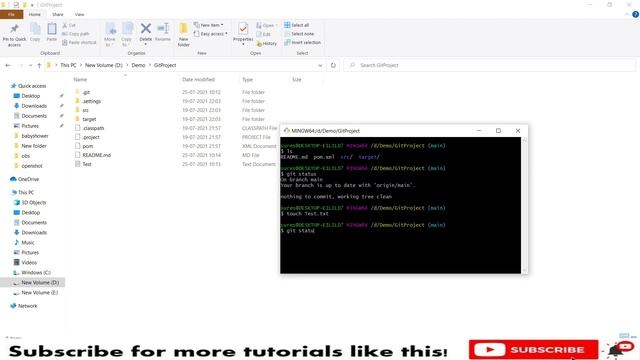
Task: Open Easy access dropdown
Action: (x=211, y=34)
